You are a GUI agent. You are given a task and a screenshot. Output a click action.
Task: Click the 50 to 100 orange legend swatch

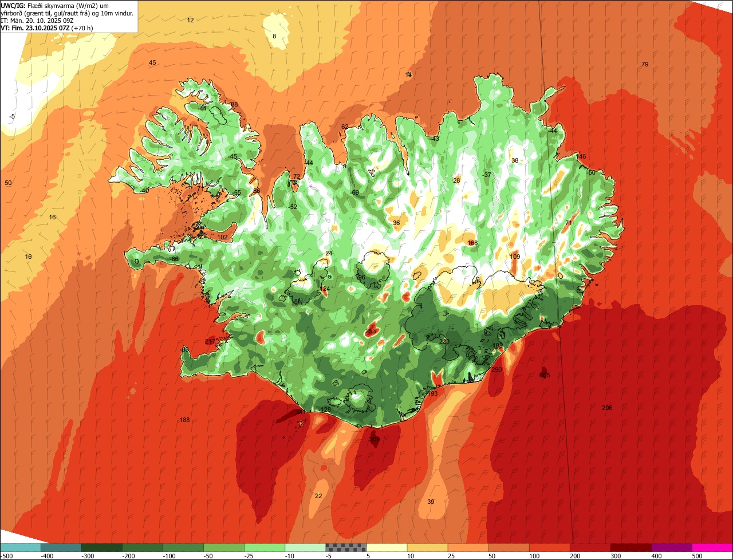click(x=508, y=547)
